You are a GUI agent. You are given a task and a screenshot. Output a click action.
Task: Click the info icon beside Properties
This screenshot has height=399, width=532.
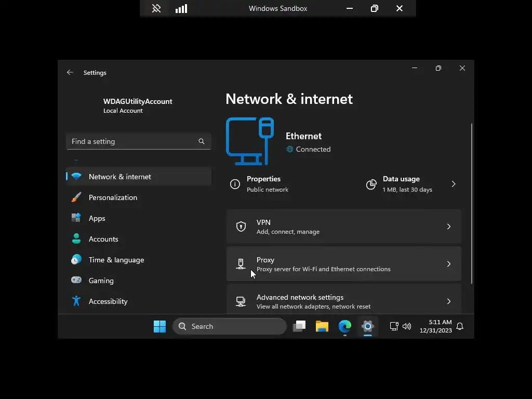[x=235, y=184]
